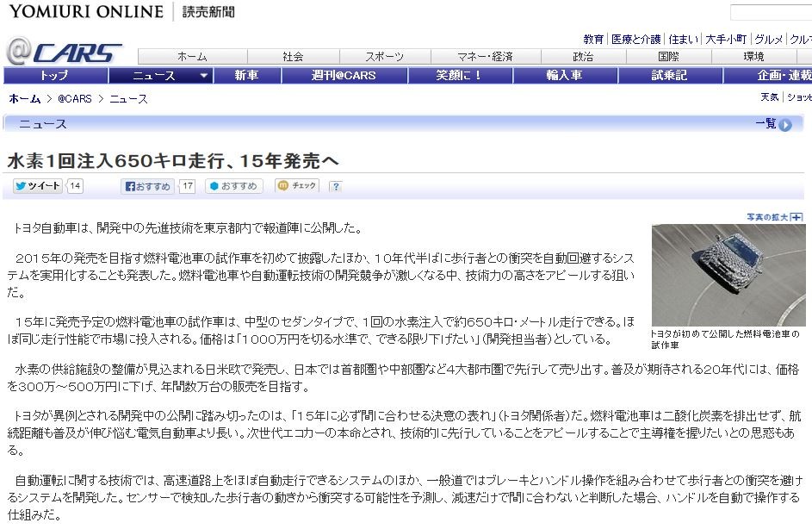Open the 笑顔に！ tab
The image size is (812, 529).
coord(460,76)
